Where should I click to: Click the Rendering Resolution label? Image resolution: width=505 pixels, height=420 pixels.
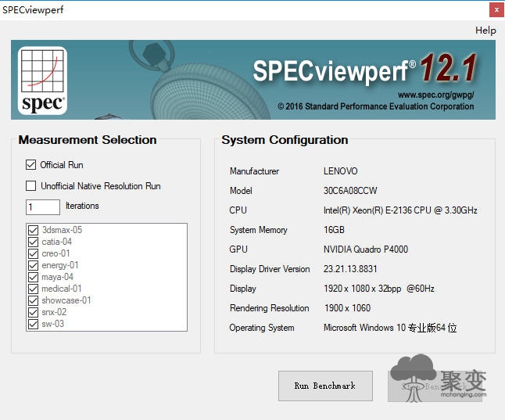coord(269,308)
